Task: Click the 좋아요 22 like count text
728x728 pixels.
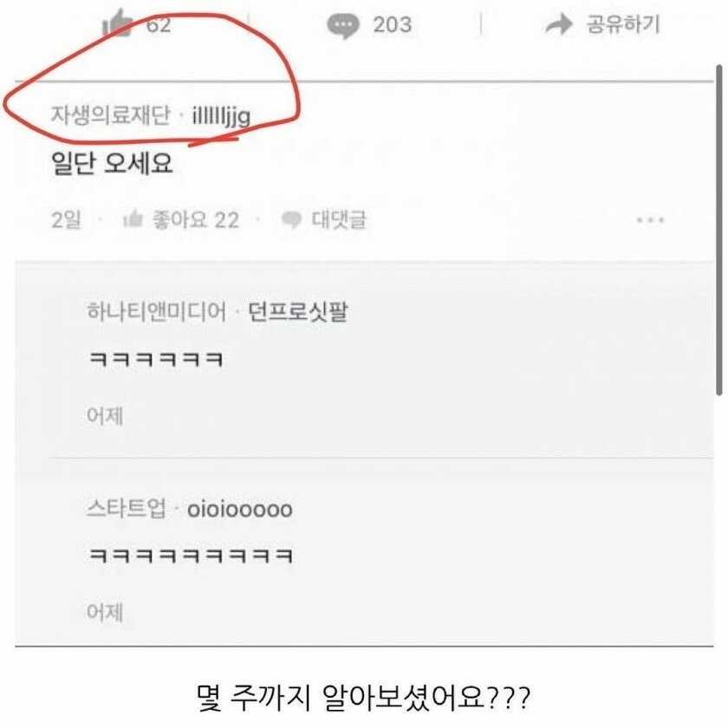Action: coord(196,219)
